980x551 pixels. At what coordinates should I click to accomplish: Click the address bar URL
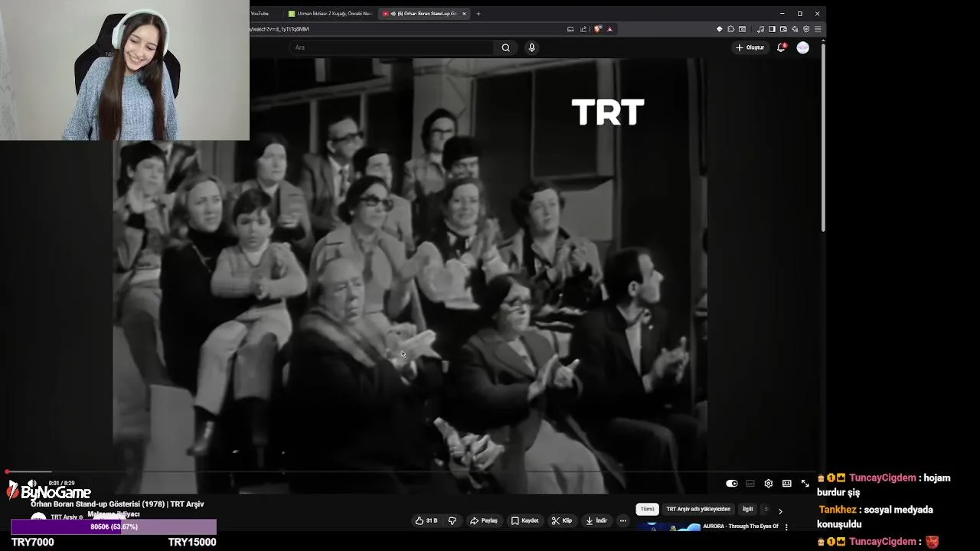pos(280,29)
